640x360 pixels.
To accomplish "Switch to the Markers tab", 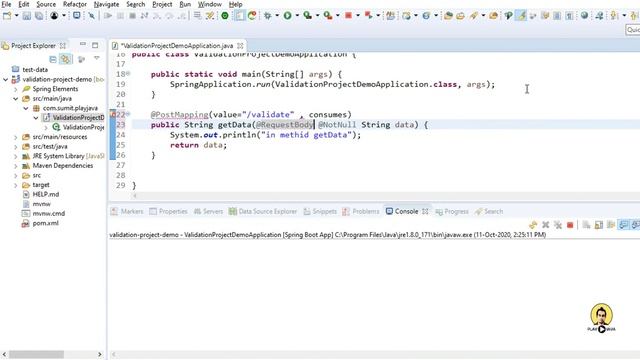I will pyautogui.click(x=127, y=211).
